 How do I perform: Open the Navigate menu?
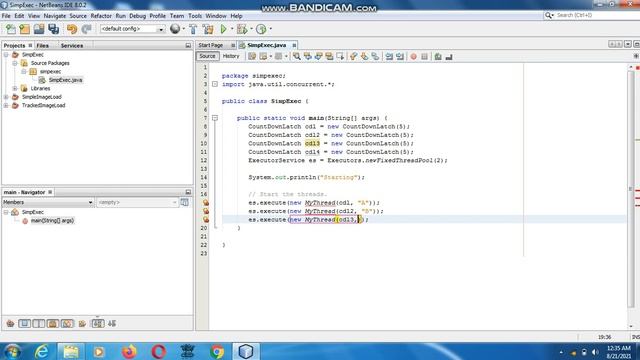(x=55, y=16)
